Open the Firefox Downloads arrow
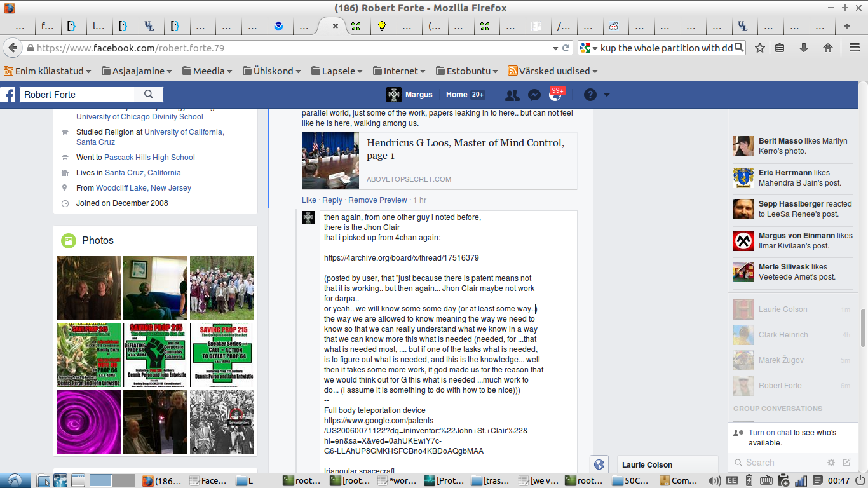868x488 pixels. pyautogui.click(x=804, y=48)
